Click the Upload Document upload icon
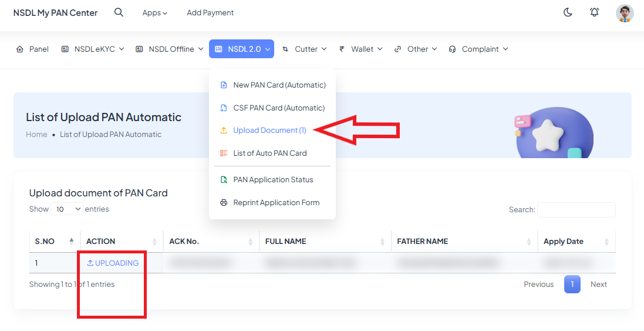644x331 pixels. [224, 131]
